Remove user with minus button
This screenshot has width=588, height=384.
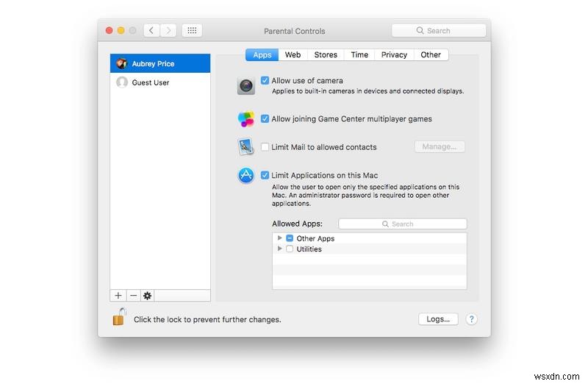point(133,296)
